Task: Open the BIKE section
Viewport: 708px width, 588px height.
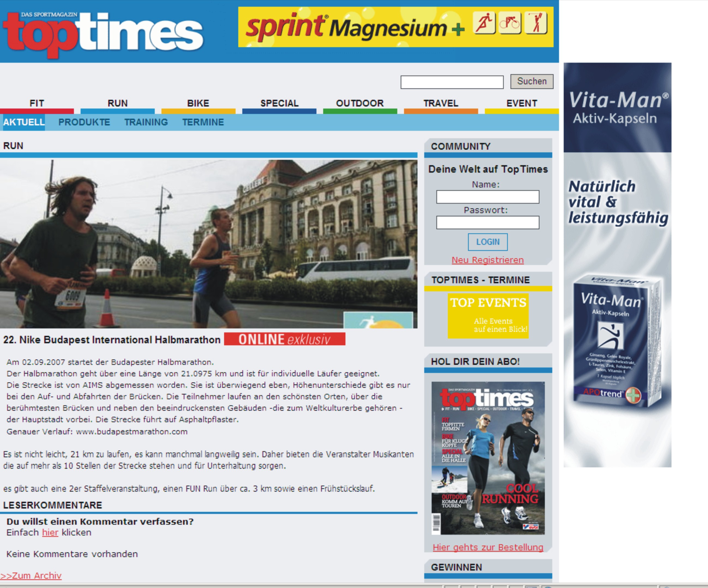Action: [x=198, y=103]
